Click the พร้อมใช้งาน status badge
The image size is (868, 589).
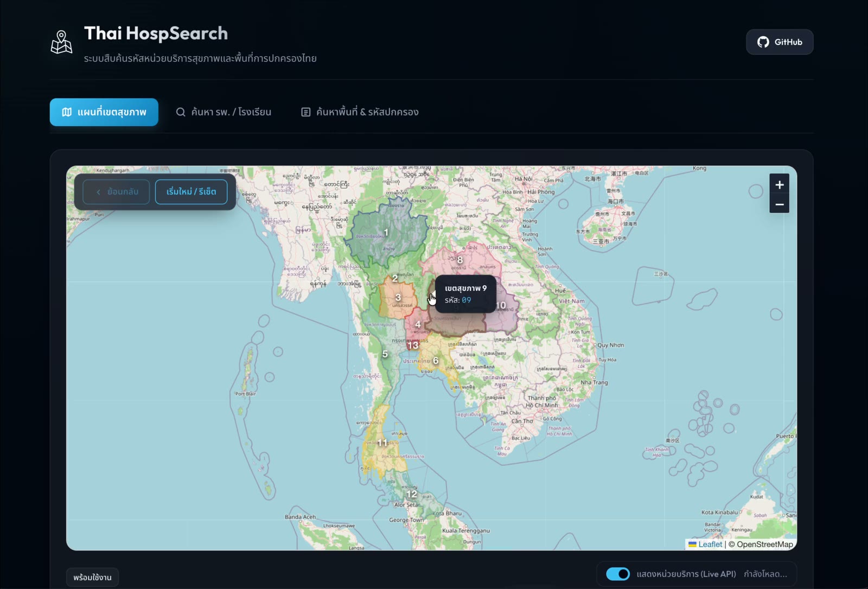[93, 577]
